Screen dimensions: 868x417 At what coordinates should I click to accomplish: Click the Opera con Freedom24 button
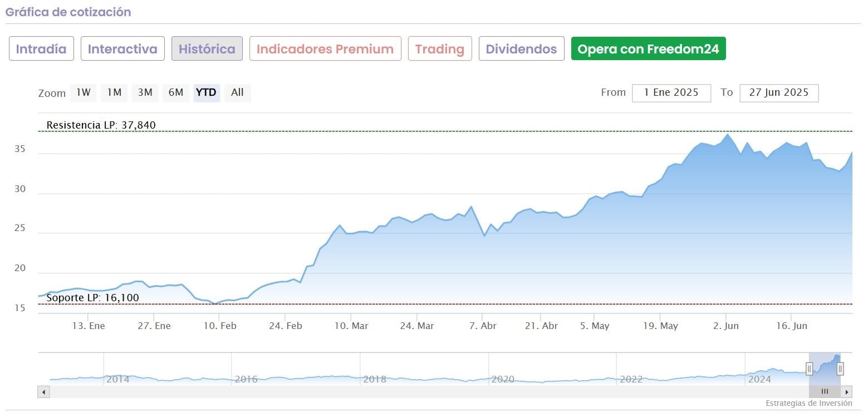pos(648,49)
